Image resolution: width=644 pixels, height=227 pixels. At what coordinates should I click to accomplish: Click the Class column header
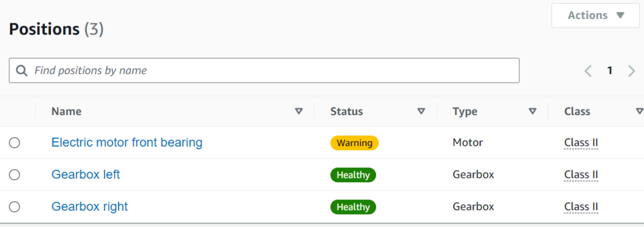(x=577, y=111)
